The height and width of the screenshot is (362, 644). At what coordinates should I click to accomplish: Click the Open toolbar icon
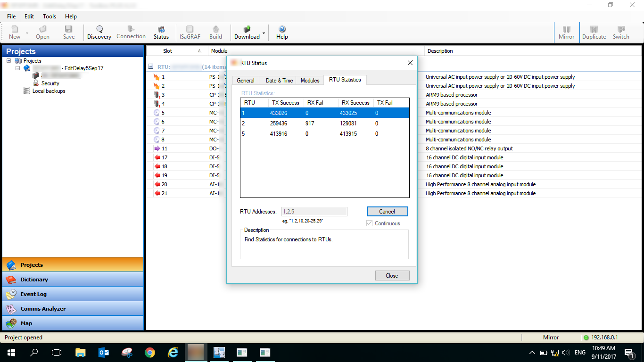point(42,33)
